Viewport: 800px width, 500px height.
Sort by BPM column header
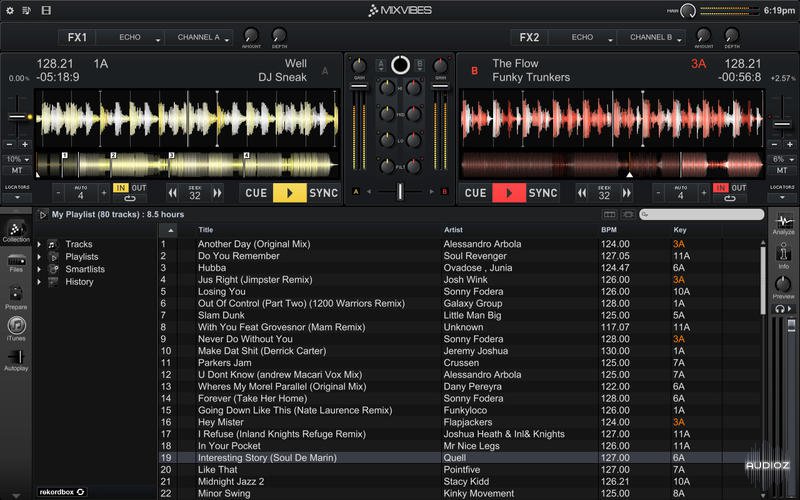click(x=609, y=230)
